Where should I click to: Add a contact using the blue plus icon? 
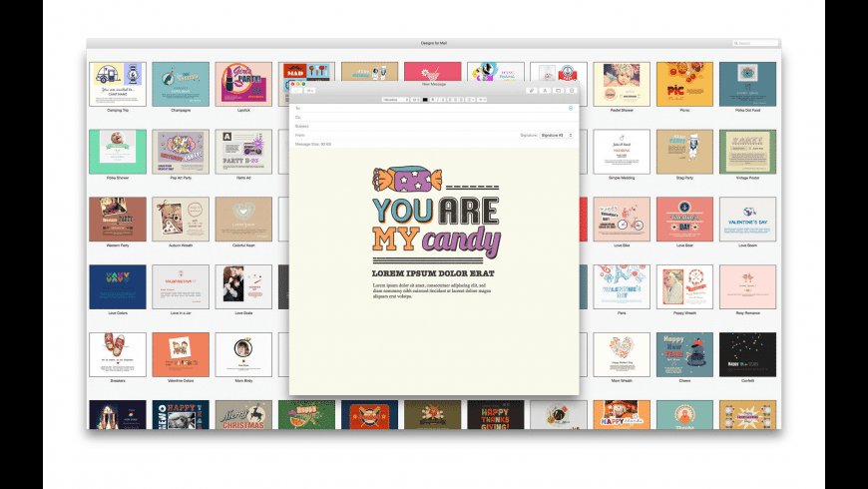tap(570, 109)
